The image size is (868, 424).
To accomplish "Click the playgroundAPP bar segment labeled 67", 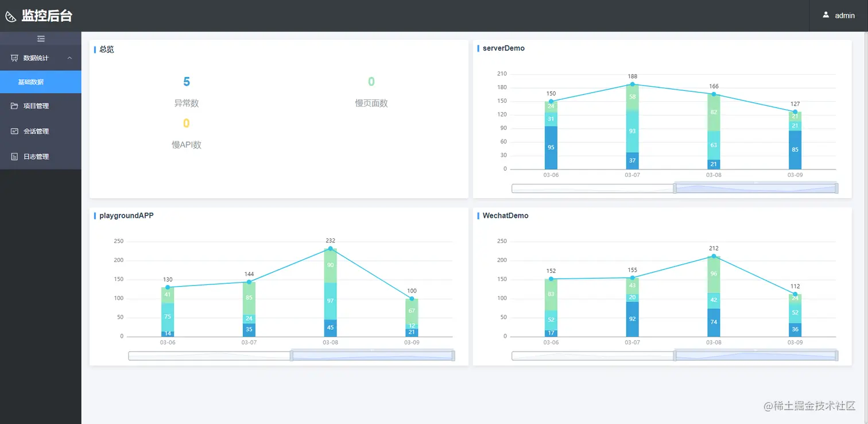I will [x=412, y=311].
